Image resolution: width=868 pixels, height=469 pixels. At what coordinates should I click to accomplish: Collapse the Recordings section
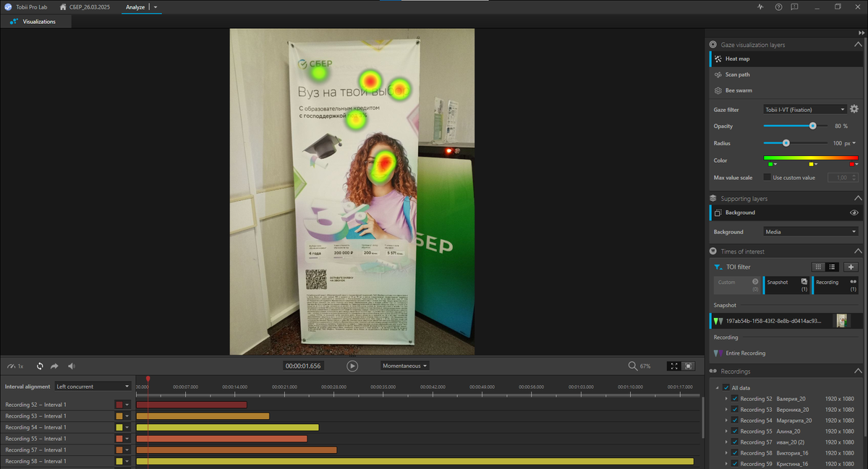857,371
